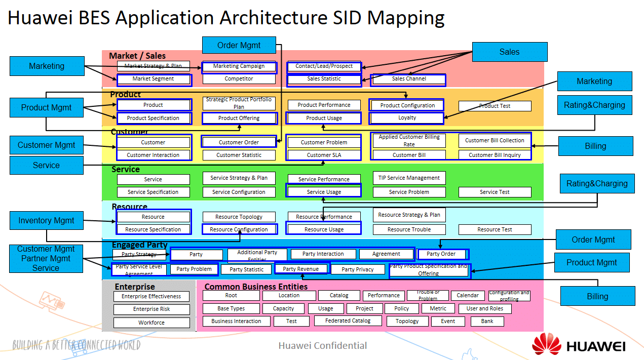Image resolution: width=644 pixels, height=360 pixels.
Task: Click the Service Performance entity
Action: pos(324,179)
